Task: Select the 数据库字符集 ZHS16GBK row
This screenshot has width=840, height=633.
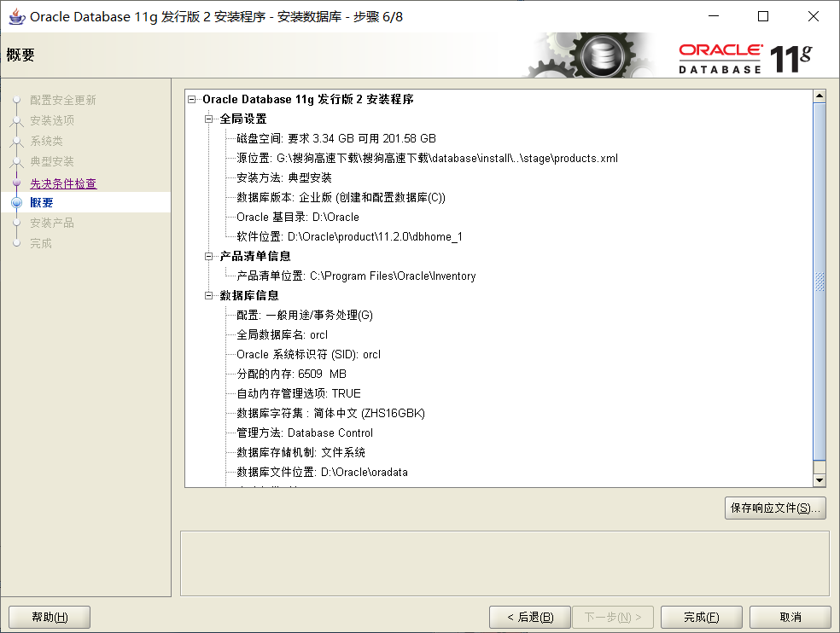Action: tap(331, 414)
